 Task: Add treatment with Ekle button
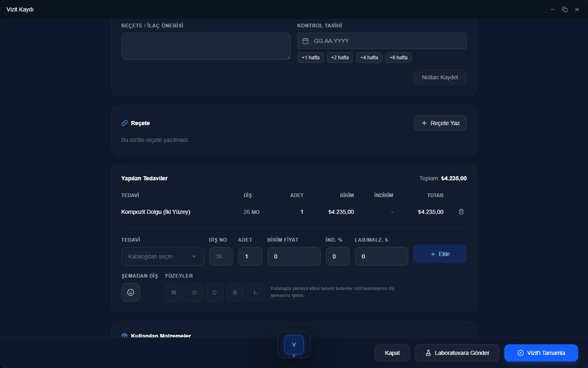coord(440,254)
